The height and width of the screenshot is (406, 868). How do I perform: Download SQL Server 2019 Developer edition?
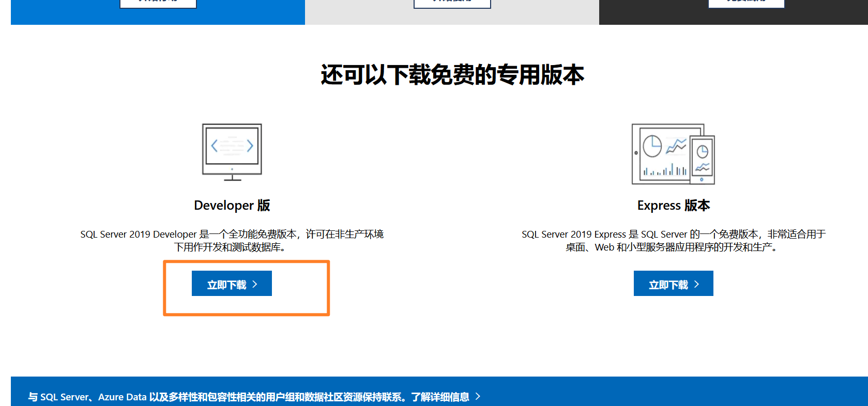[x=232, y=284]
